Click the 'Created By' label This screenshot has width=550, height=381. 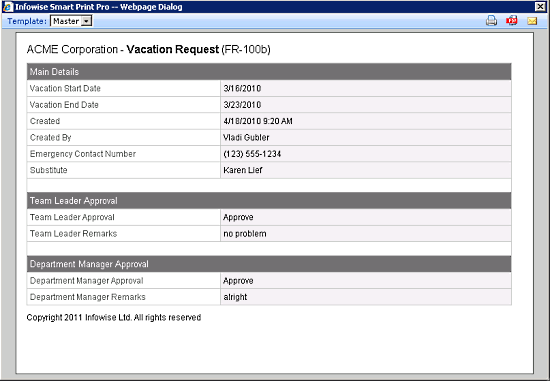pos(51,138)
